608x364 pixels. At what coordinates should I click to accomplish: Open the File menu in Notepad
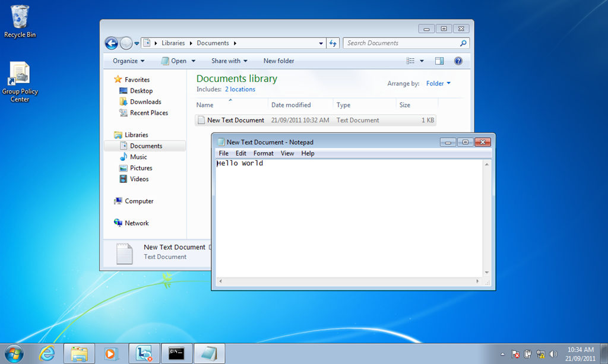(x=223, y=153)
